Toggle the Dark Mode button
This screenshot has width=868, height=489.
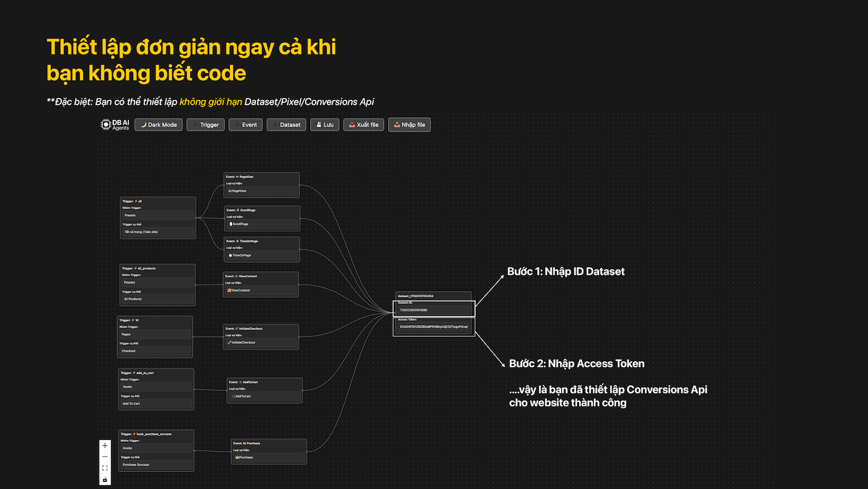158,125
